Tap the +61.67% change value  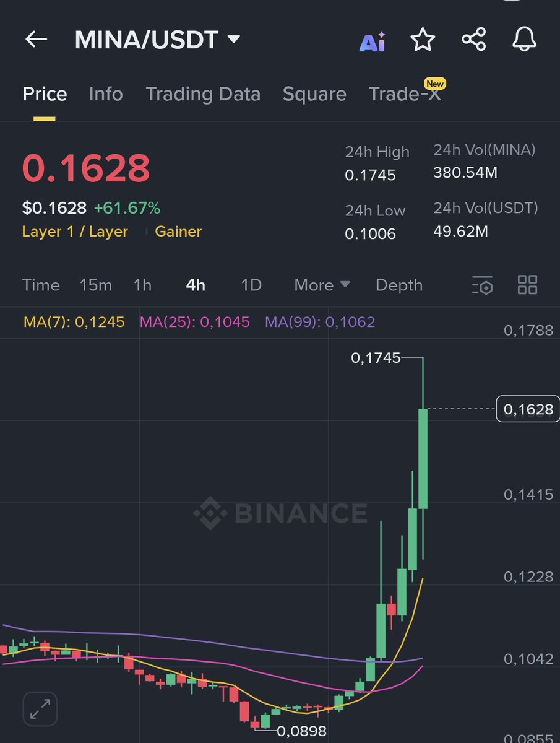coord(127,207)
